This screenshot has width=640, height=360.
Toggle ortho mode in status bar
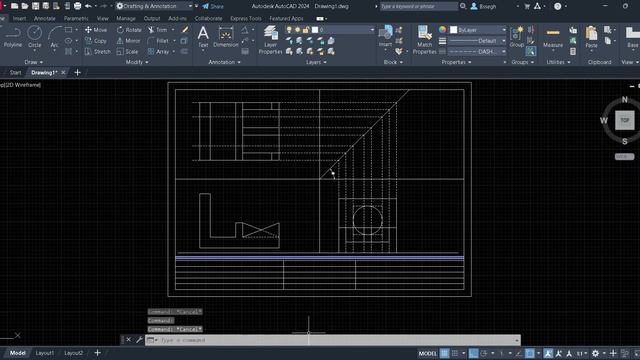pos(473,353)
